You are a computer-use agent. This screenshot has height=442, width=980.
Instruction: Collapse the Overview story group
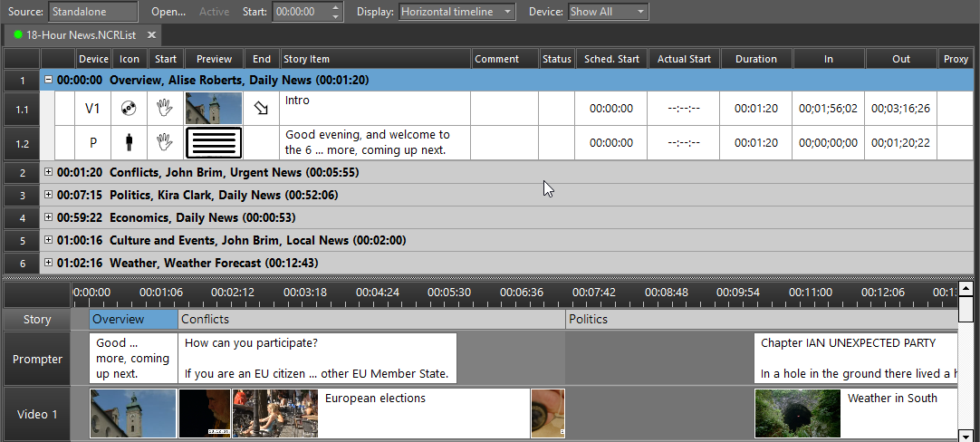click(48, 80)
